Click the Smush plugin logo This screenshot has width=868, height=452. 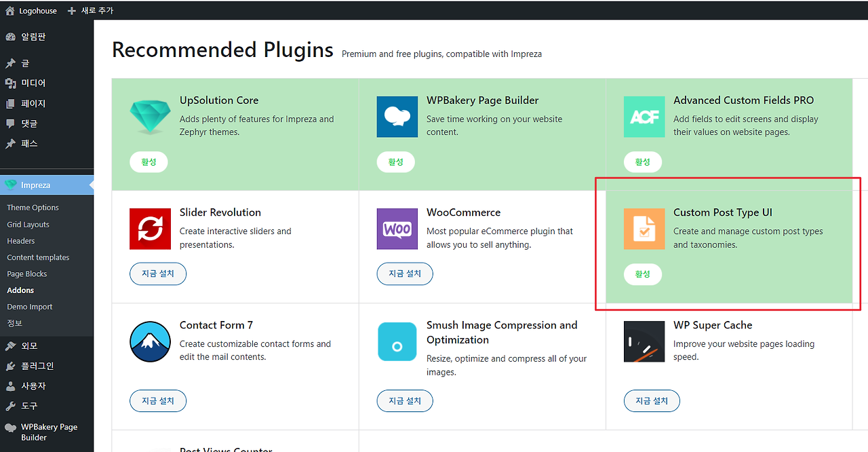click(397, 342)
